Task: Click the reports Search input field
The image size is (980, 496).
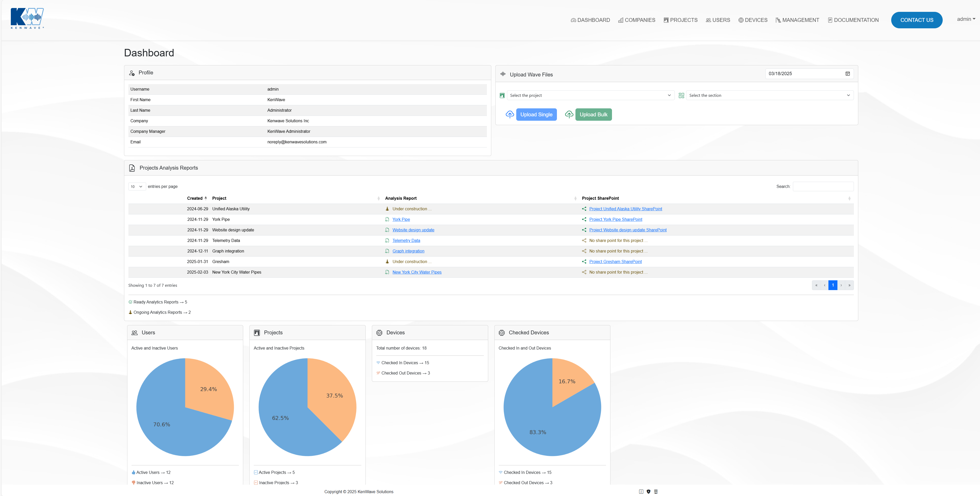Action: [x=823, y=186]
